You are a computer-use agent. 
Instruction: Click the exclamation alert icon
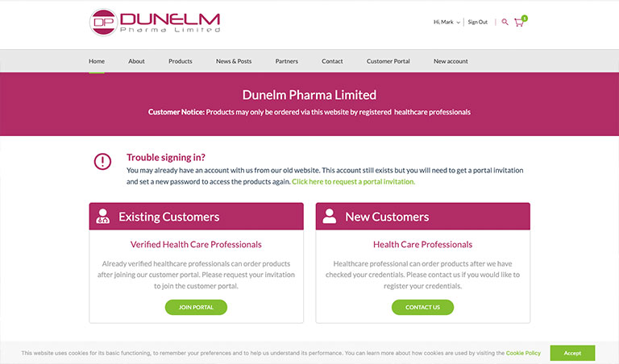102,162
